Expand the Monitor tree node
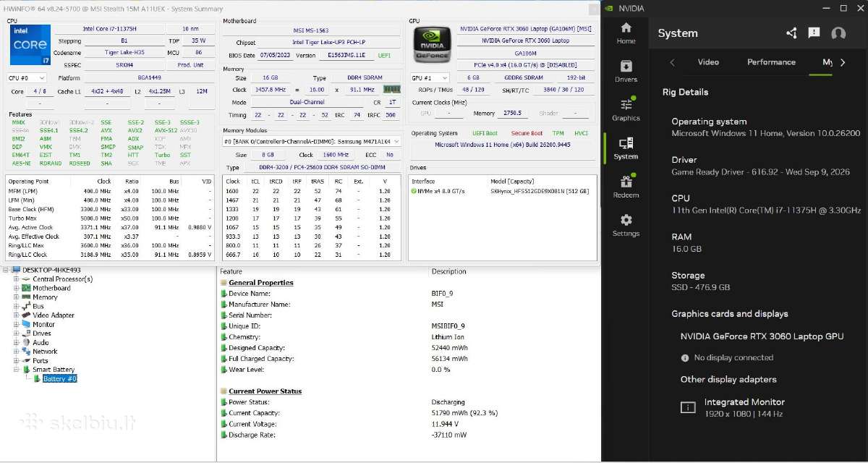Screen dimensions: 868x463 [x=16, y=324]
